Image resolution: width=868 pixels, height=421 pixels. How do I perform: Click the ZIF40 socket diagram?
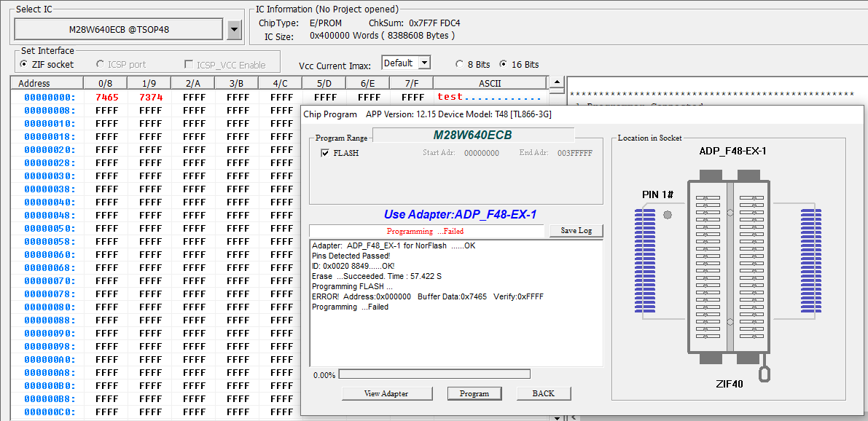pyautogui.click(x=730, y=266)
